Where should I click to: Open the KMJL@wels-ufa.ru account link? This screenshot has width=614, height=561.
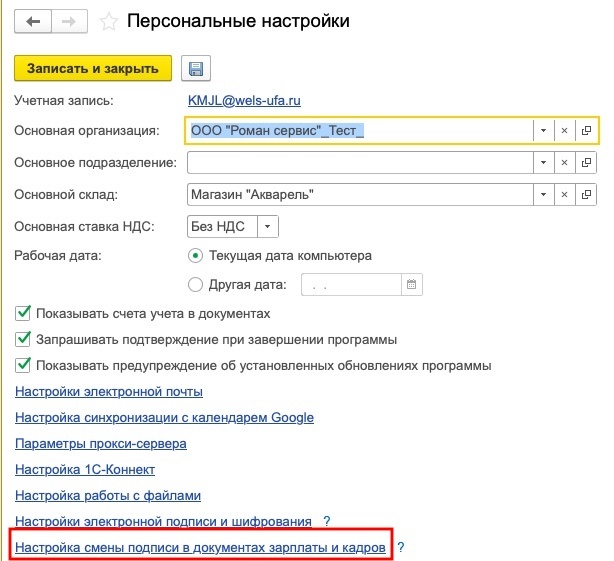tap(244, 101)
